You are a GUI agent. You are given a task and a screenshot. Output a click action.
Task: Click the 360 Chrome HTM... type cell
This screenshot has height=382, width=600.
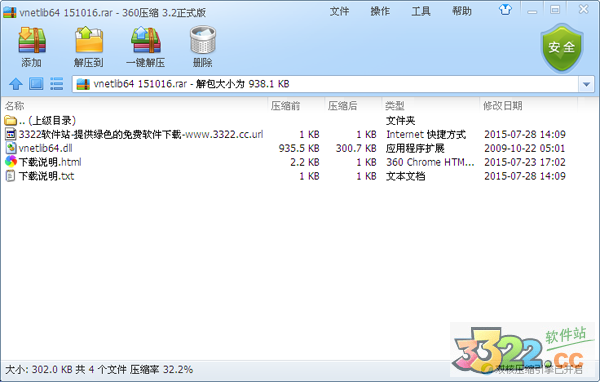[x=430, y=162]
